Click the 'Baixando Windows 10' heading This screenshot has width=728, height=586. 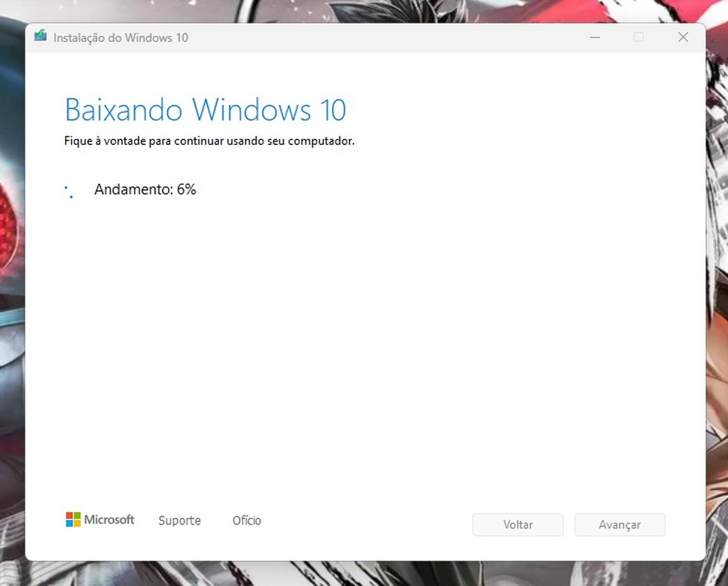(206, 110)
